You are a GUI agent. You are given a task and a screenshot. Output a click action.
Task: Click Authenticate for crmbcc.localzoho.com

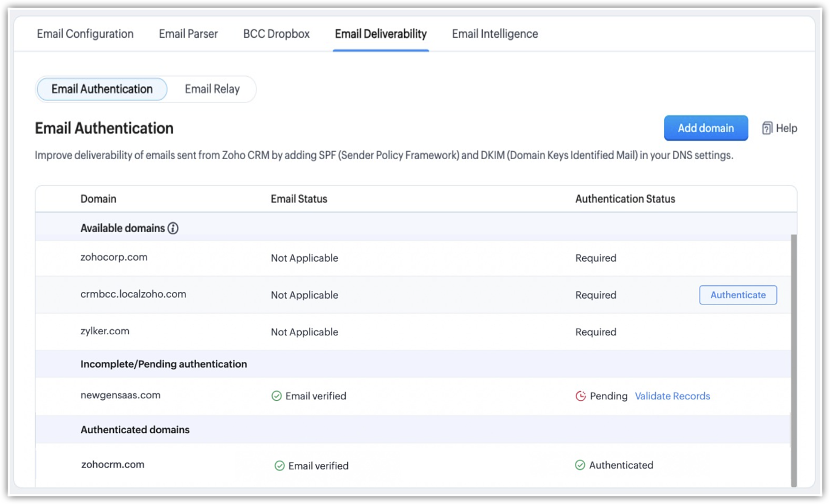tap(738, 295)
